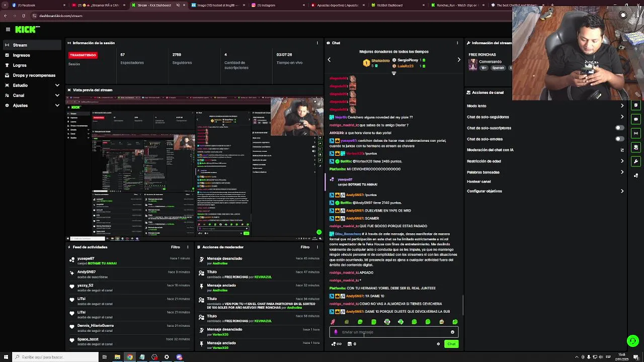Click the TRANSMITIENDO live status badge
The width and height of the screenshot is (644, 362).
(x=83, y=55)
